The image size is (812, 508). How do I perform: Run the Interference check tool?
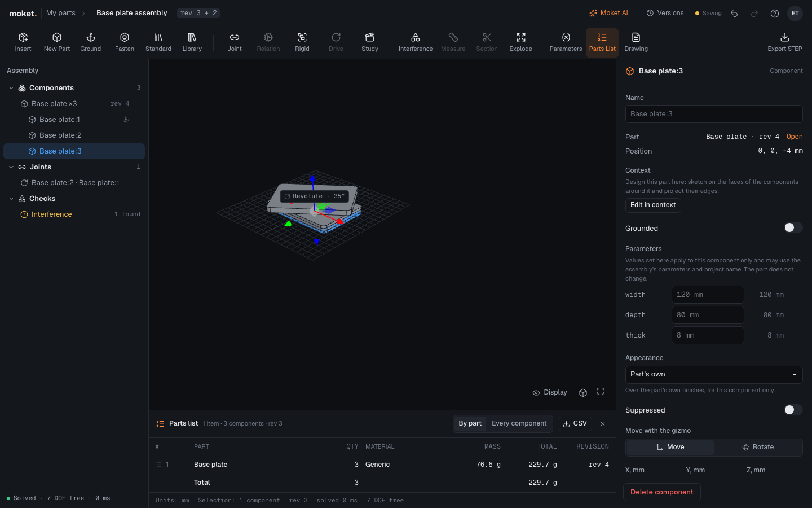click(416, 42)
